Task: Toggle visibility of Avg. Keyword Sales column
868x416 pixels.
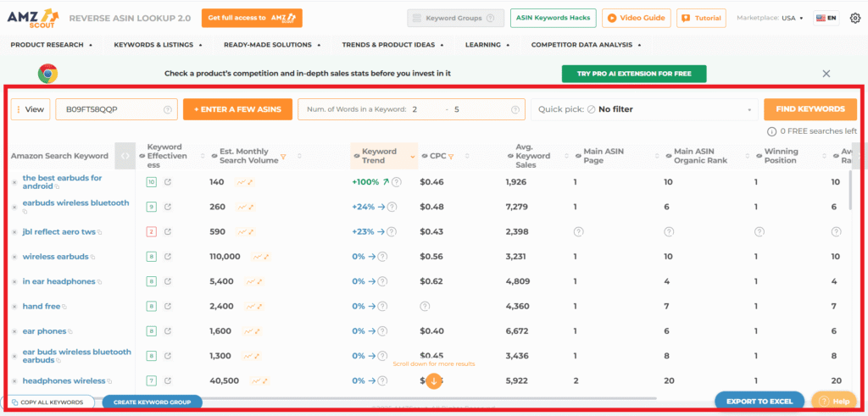Action: pyautogui.click(x=510, y=157)
